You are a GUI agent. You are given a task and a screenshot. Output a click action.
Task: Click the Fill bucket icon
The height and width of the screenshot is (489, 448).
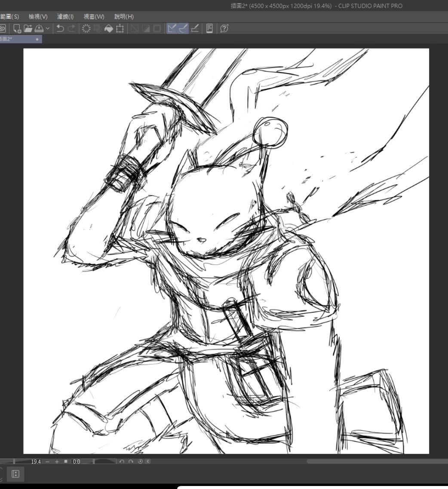(x=109, y=29)
